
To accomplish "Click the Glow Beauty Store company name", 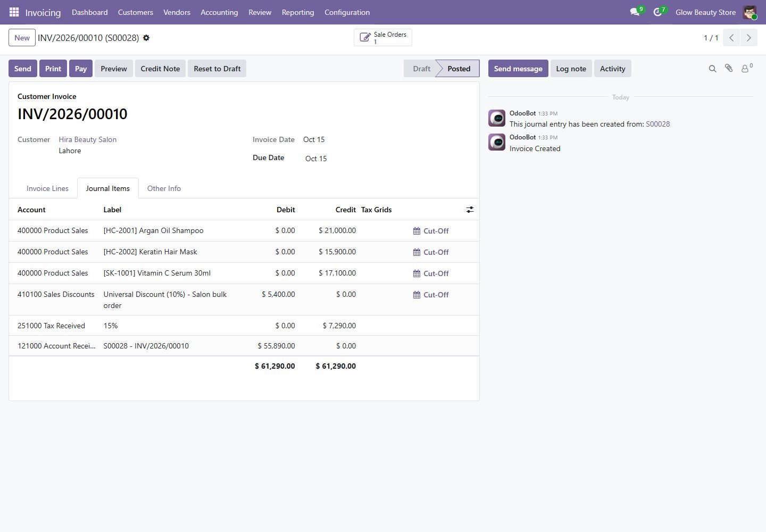I will pos(706,12).
